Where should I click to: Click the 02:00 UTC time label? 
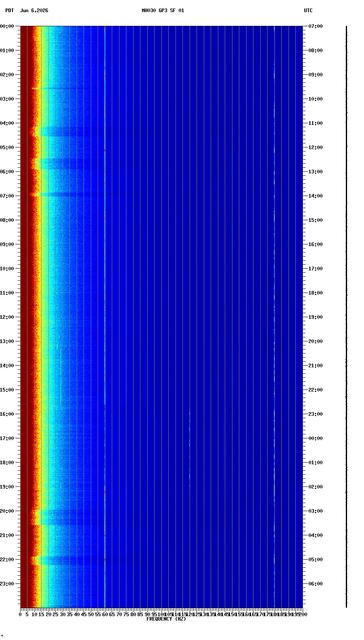(316, 487)
